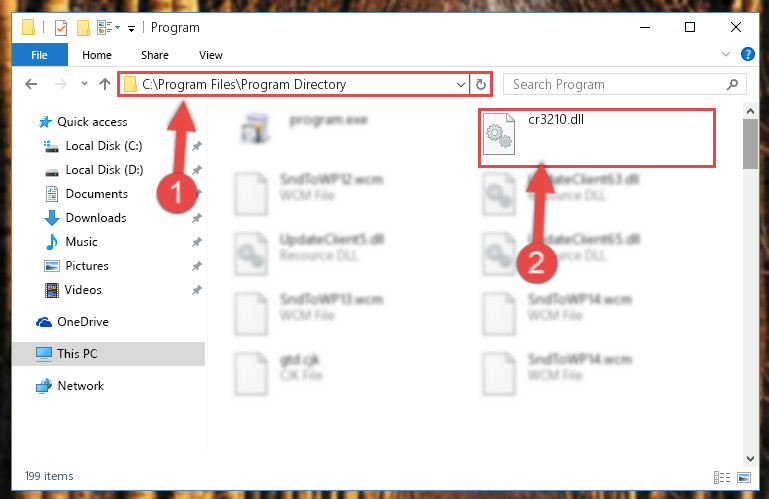Screen dimensions: 769x499
Task: Create new folder from title bar toolbar
Action: click(x=83, y=28)
